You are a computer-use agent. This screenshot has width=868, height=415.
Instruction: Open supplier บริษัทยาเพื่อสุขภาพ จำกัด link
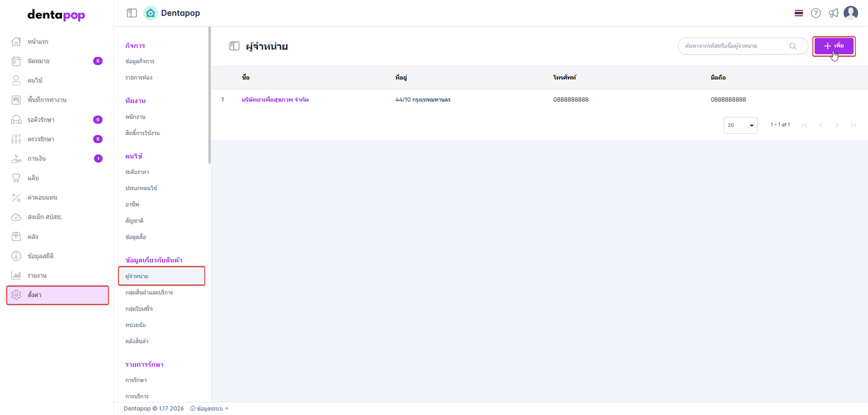pyautogui.click(x=275, y=100)
